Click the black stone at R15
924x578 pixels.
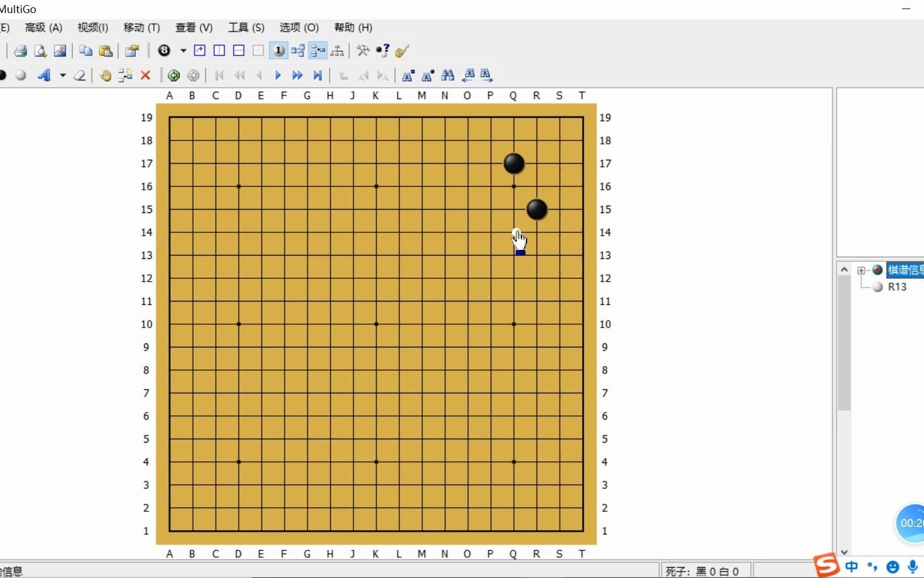tap(537, 209)
